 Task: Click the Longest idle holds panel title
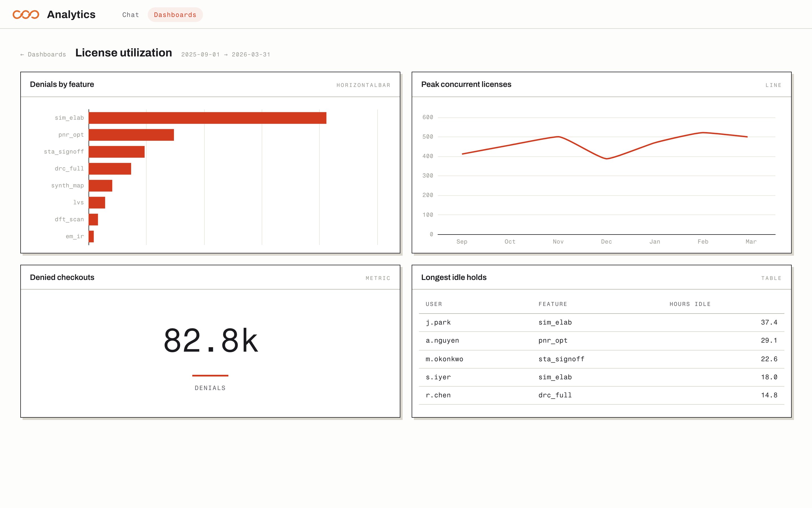pos(454,277)
